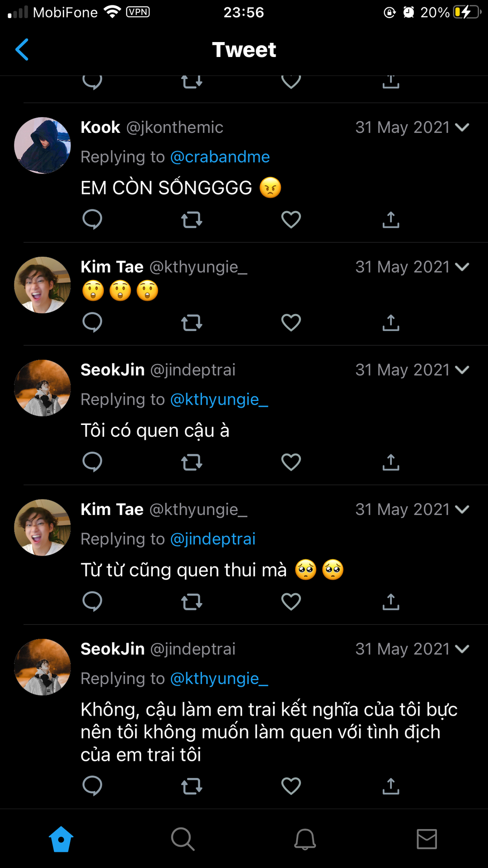The width and height of the screenshot is (488, 868).
Task: Open the Notifications bell tab
Action: [x=305, y=839]
